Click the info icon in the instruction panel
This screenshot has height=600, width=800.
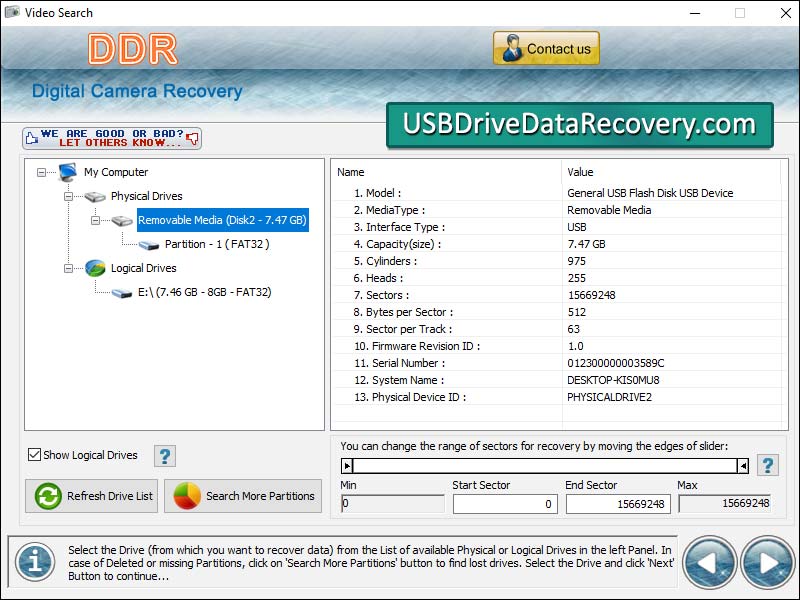click(35, 562)
